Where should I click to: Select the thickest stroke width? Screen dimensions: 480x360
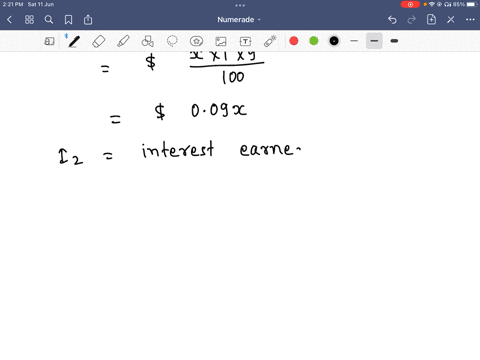click(x=394, y=41)
